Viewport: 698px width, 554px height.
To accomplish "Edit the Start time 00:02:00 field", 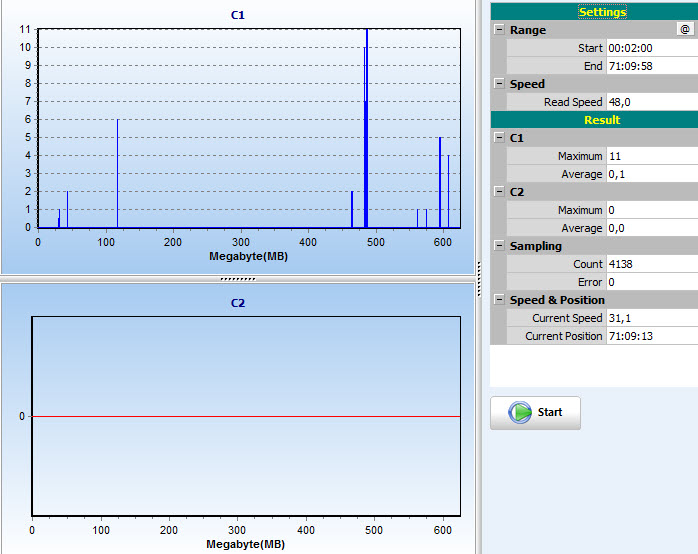I will point(652,48).
